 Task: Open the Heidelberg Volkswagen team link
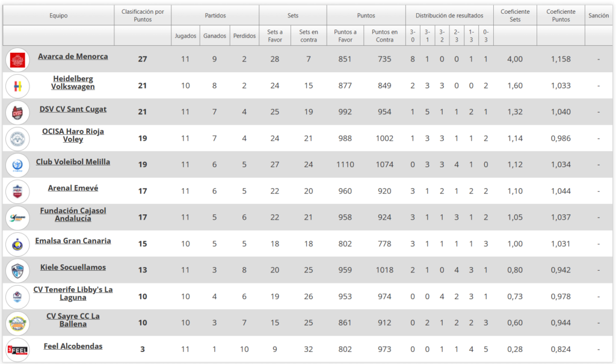click(x=73, y=82)
